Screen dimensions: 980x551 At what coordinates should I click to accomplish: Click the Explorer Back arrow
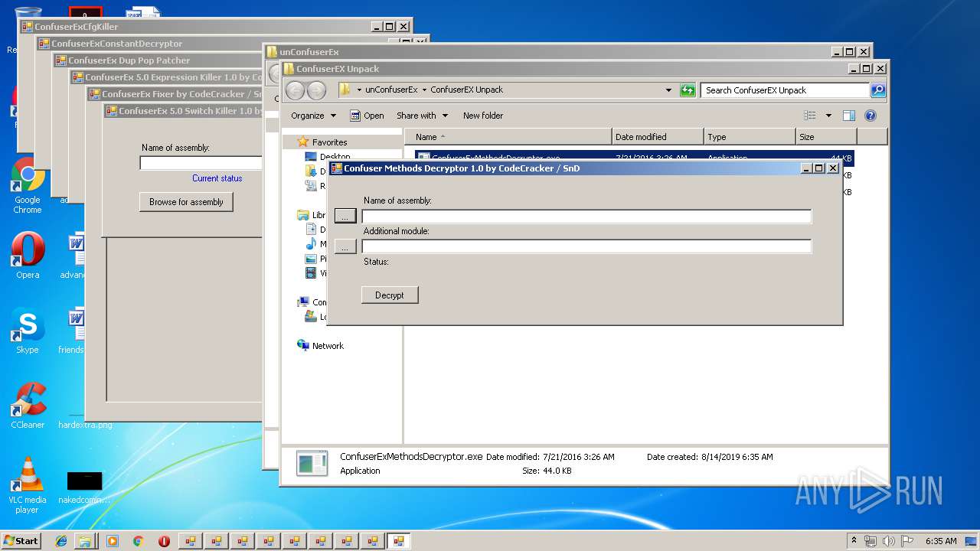click(295, 90)
